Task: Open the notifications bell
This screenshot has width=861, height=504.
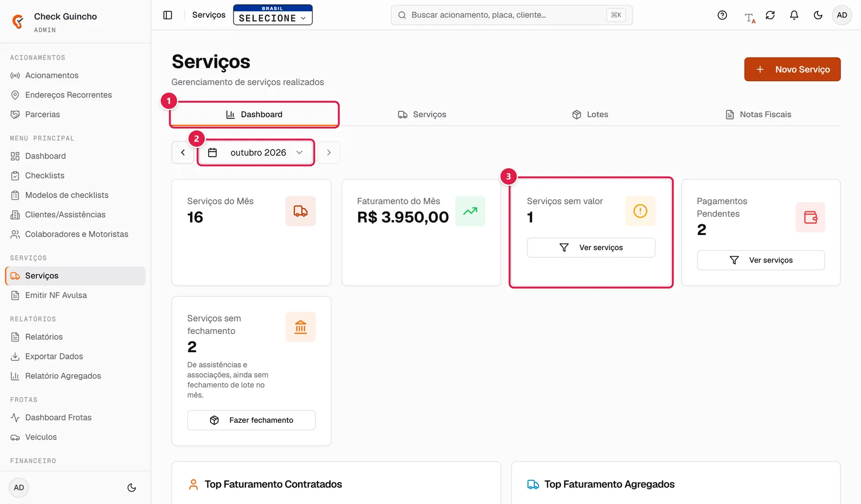Action: (794, 15)
